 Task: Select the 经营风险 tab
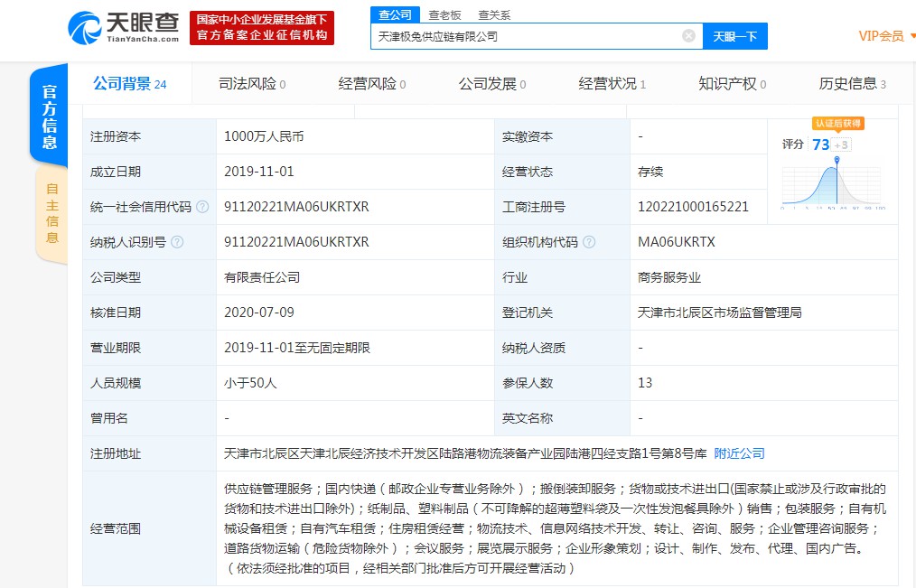(372, 84)
